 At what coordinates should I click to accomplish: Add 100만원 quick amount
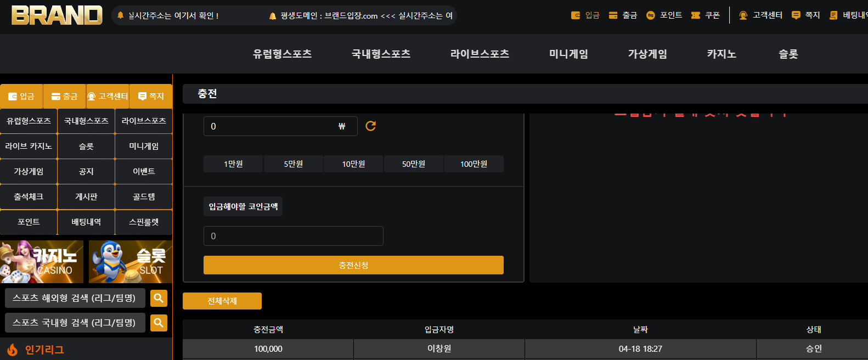pos(474,164)
